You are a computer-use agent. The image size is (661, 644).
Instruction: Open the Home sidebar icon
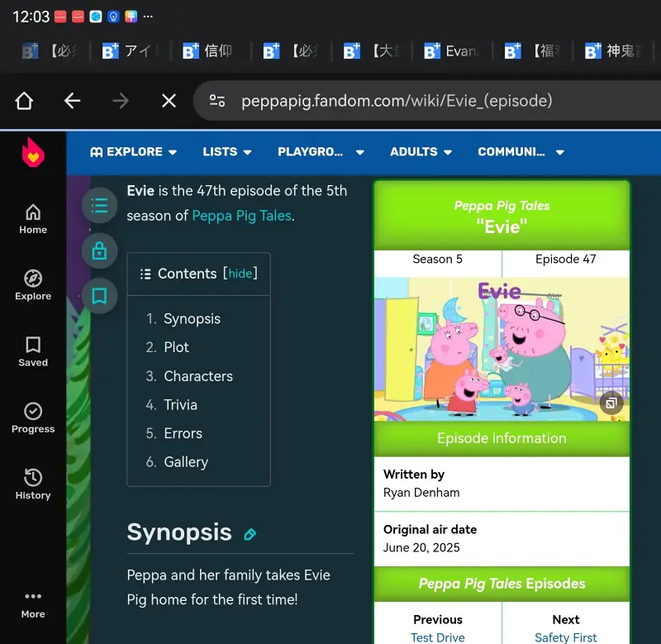33,219
